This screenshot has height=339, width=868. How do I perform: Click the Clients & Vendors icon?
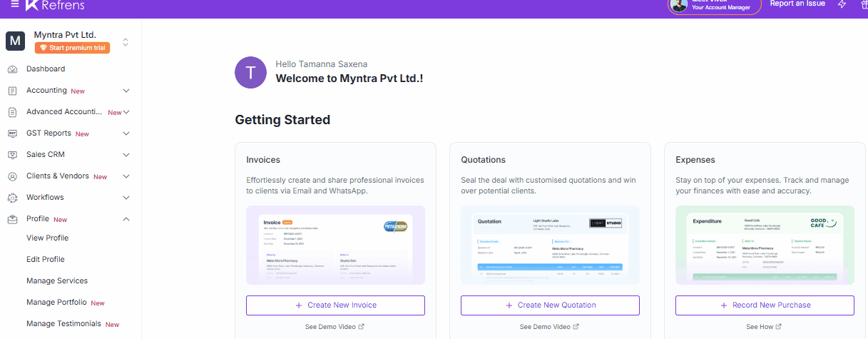pyautogui.click(x=12, y=176)
